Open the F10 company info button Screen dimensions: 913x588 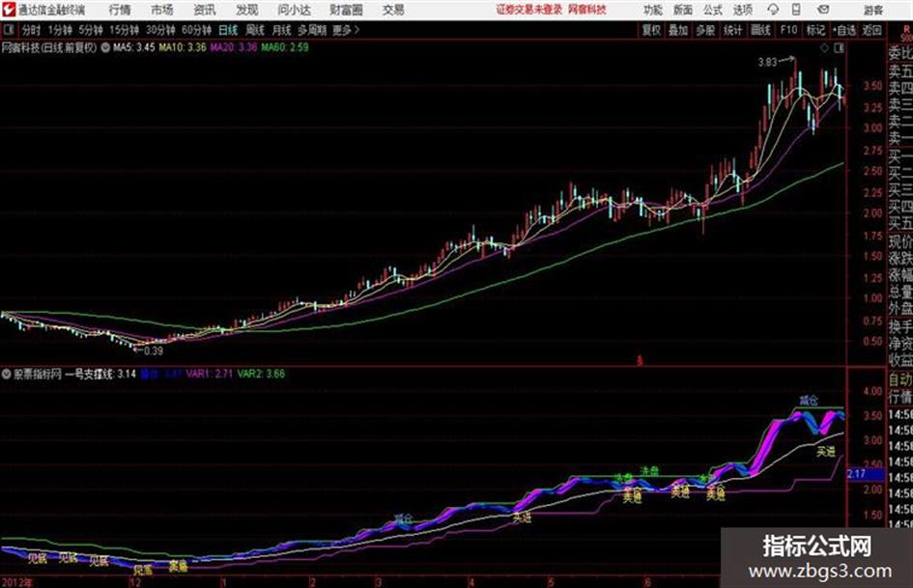click(x=788, y=30)
